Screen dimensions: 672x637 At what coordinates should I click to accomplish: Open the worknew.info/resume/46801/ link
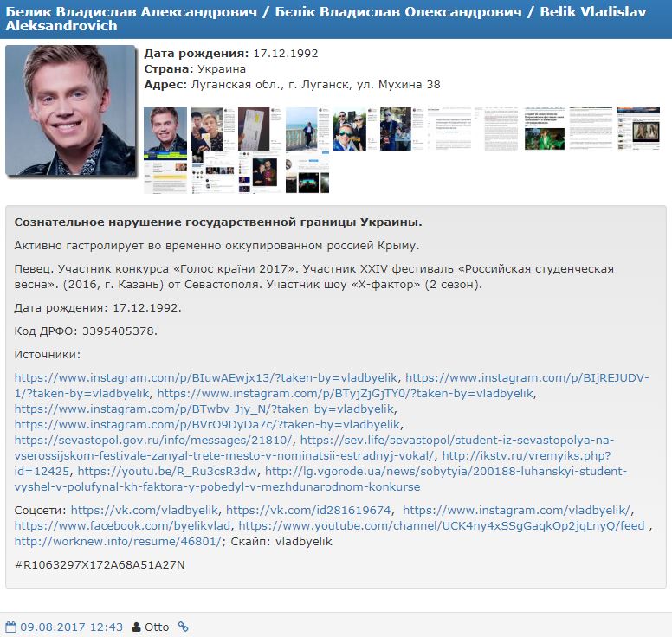pos(119,542)
